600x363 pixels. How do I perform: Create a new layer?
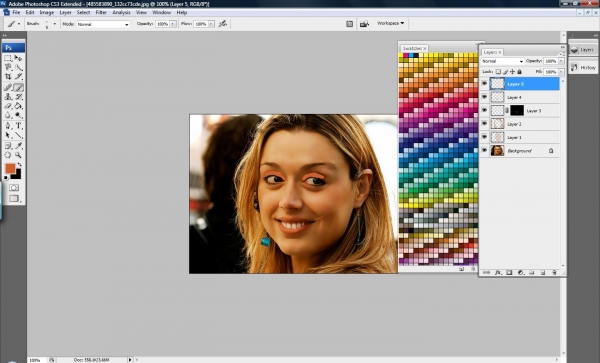point(543,272)
